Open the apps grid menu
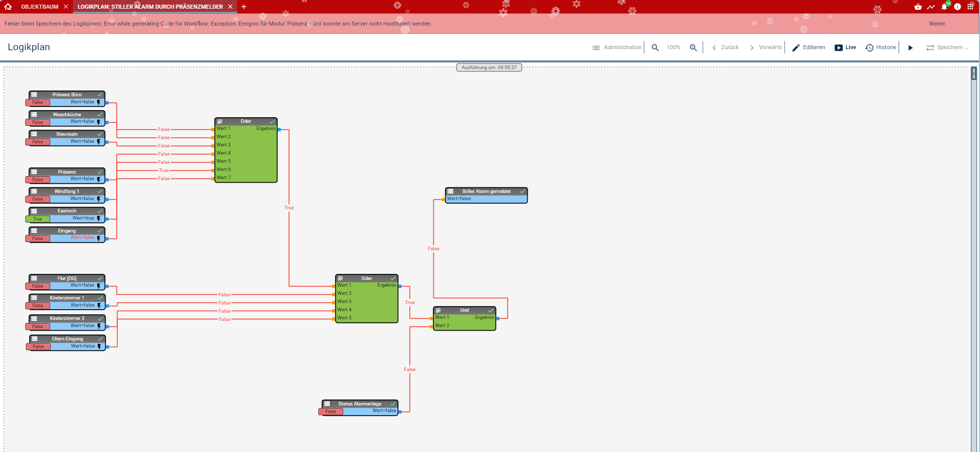Viewport: 980px width, 452px height. 970,7
